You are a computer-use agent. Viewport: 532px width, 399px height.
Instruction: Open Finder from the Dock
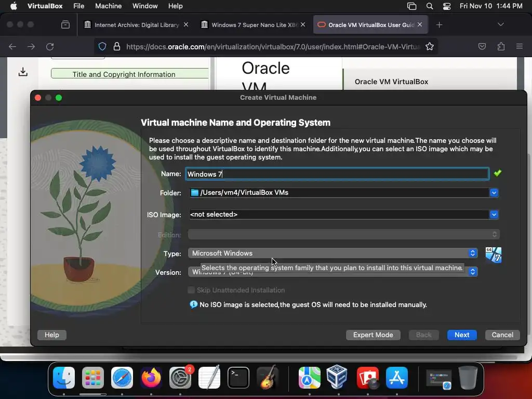pyautogui.click(x=64, y=378)
